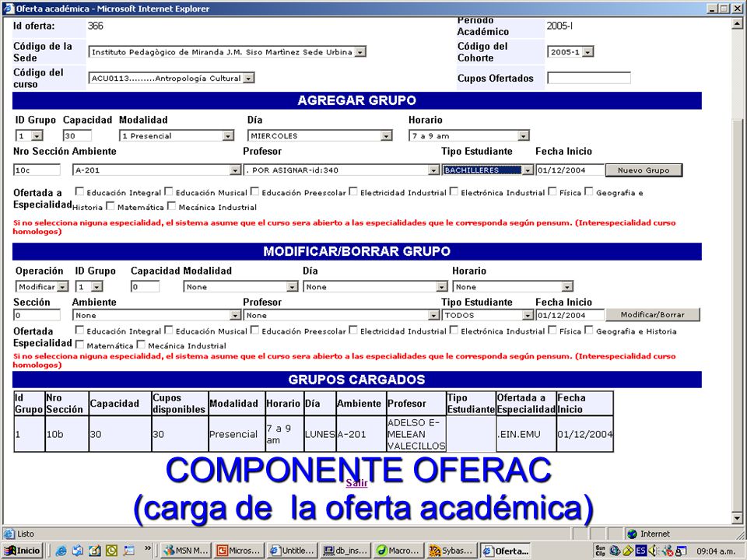Viewport: 747px width, 560px height.
Task: Check Geografía e Historia under Modificar/Borrar Grupo
Action: [589, 330]
